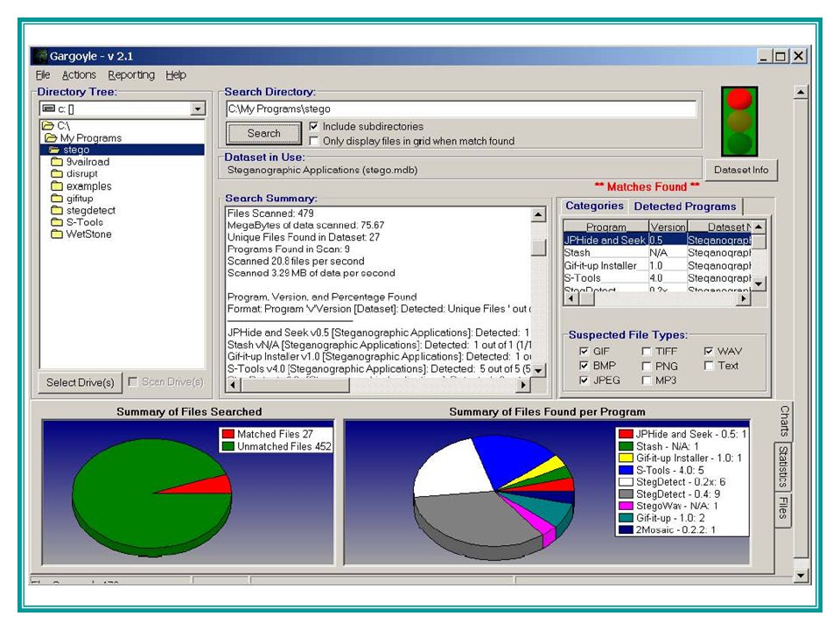The image size is (840, 630).
Task: Click the 'Files Scanned: 479' summary line
Action: 270,213
